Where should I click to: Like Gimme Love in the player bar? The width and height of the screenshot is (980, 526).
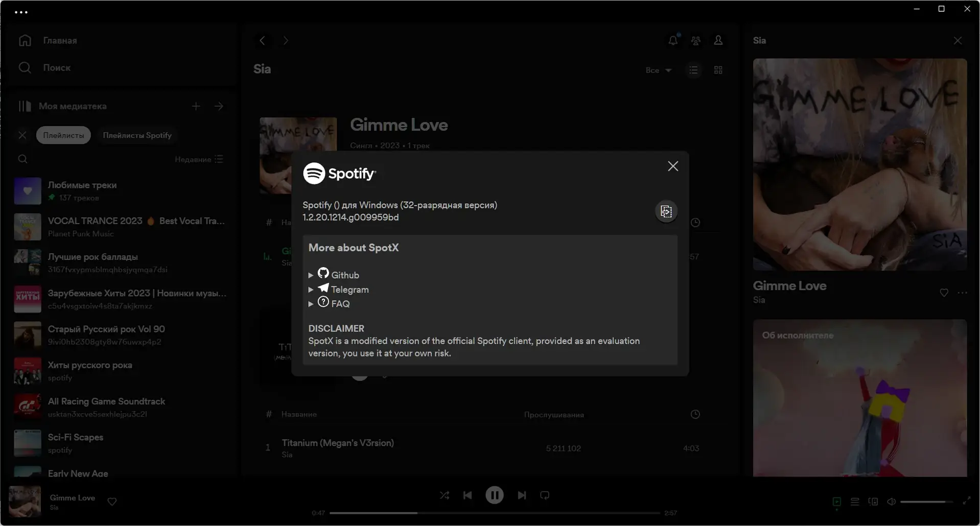[x=112, y=501]
